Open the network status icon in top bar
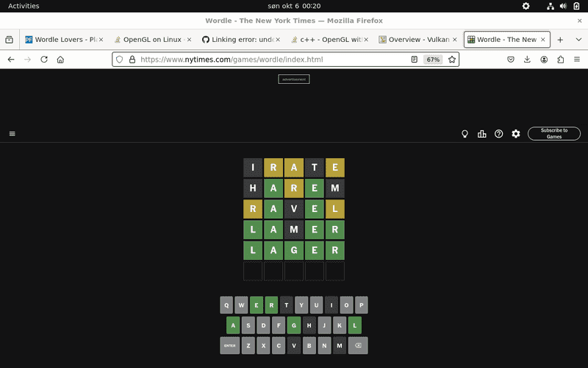The height and width of the screenshot is (368, 588). pos(551,6)
